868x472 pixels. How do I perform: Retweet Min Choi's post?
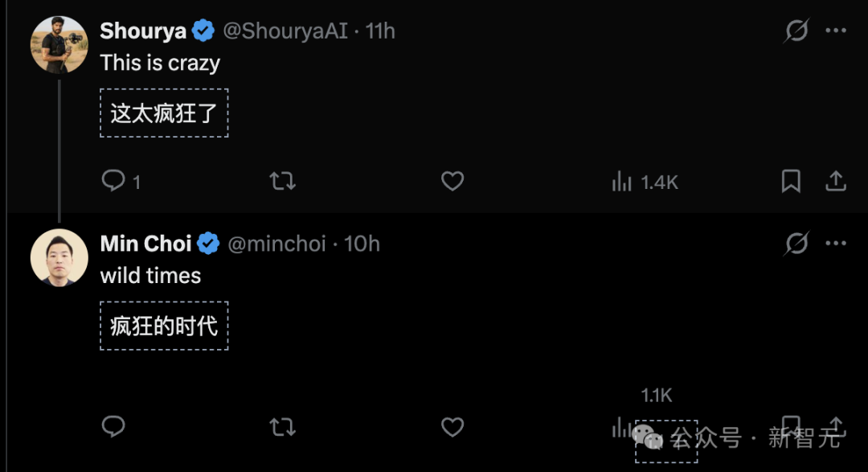[282, 426]
